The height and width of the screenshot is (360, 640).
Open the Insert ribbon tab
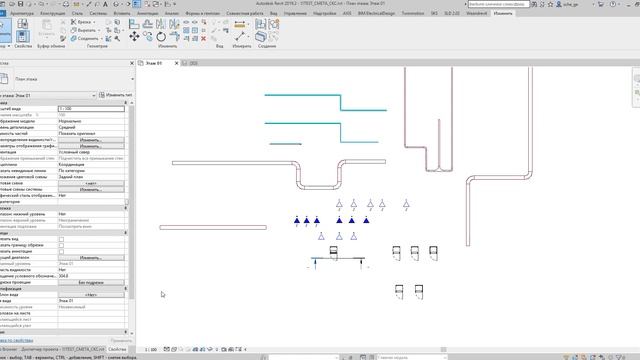click(x=122, y=13)
